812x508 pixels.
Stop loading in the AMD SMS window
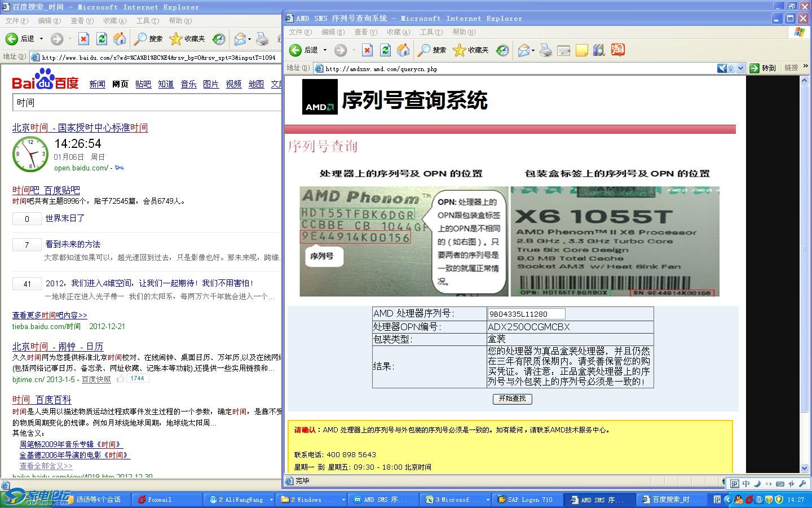pyautogui.click(x=367, y=50)
